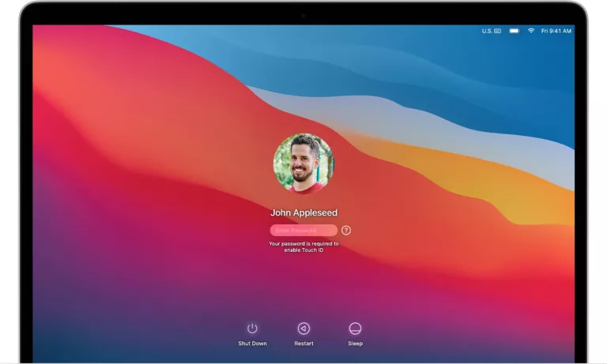
Task: Click the Shut Down power icon
Action: tap(252, 328)
